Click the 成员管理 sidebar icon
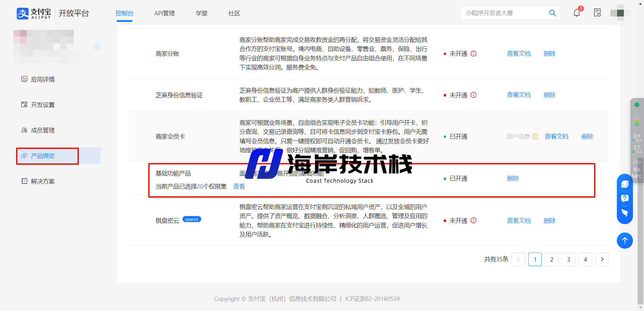644x311 pixels. [x=24, y=130]
